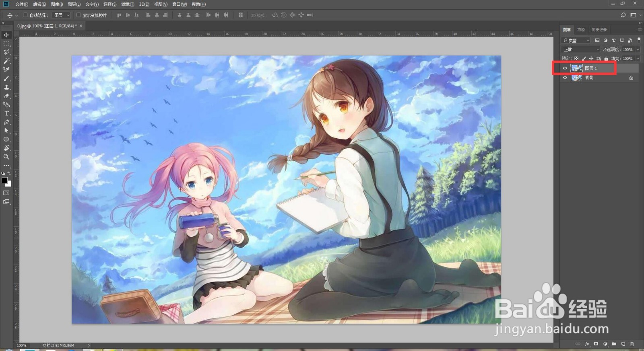The height and width of the screenshot is (351, 644).
Task: Open the 滤镜(T) menu
Action: [x=128, y=4]
